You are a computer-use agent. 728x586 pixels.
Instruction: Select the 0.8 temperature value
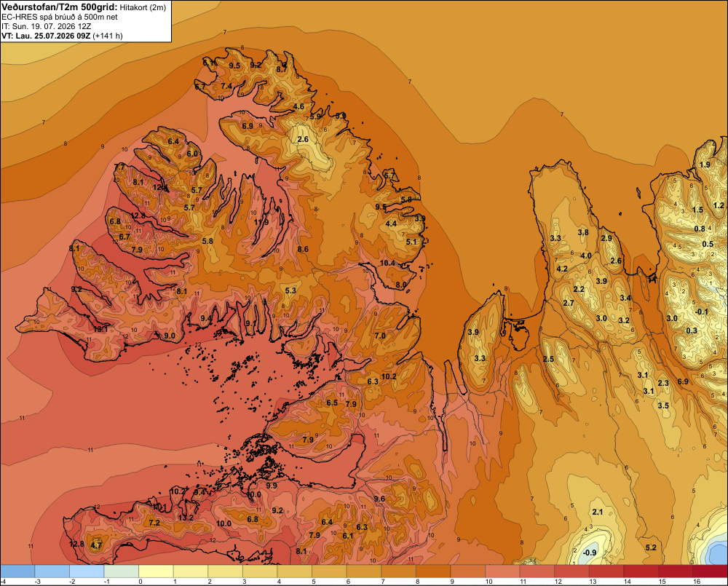(x=700, y=229)
